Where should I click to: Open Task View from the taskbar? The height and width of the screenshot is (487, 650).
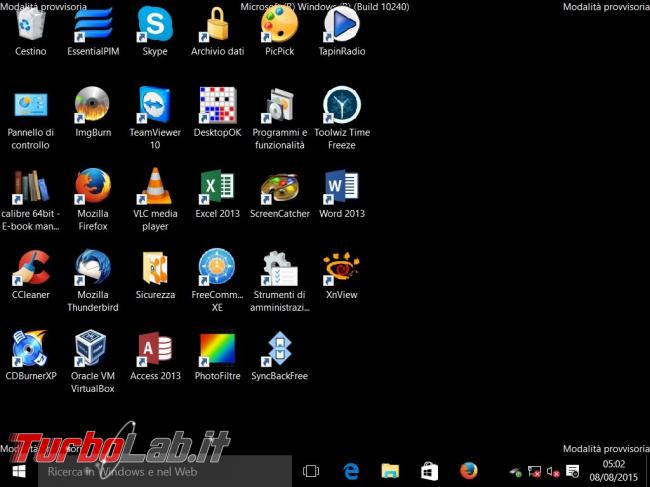[311, 471]
